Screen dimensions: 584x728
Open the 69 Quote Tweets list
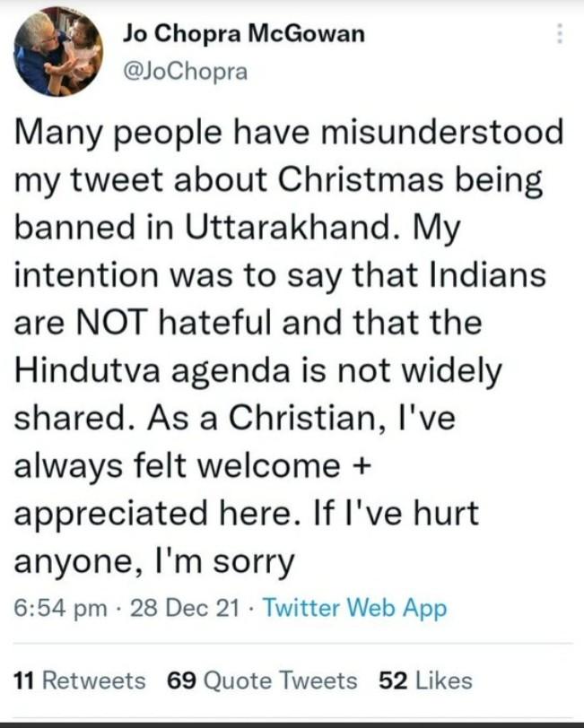click(x=262, y=680)
